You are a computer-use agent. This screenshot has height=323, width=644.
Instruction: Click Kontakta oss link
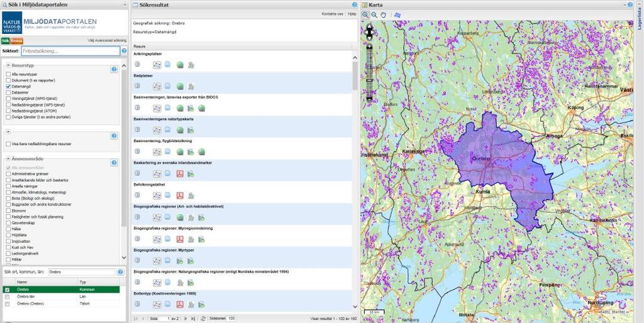(332, 14)
